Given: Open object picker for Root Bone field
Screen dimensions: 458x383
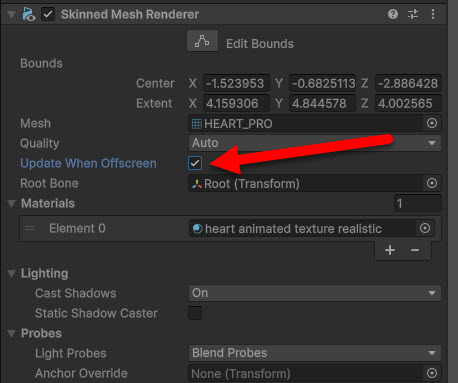Looking at the screenshot, I should 432,183.
